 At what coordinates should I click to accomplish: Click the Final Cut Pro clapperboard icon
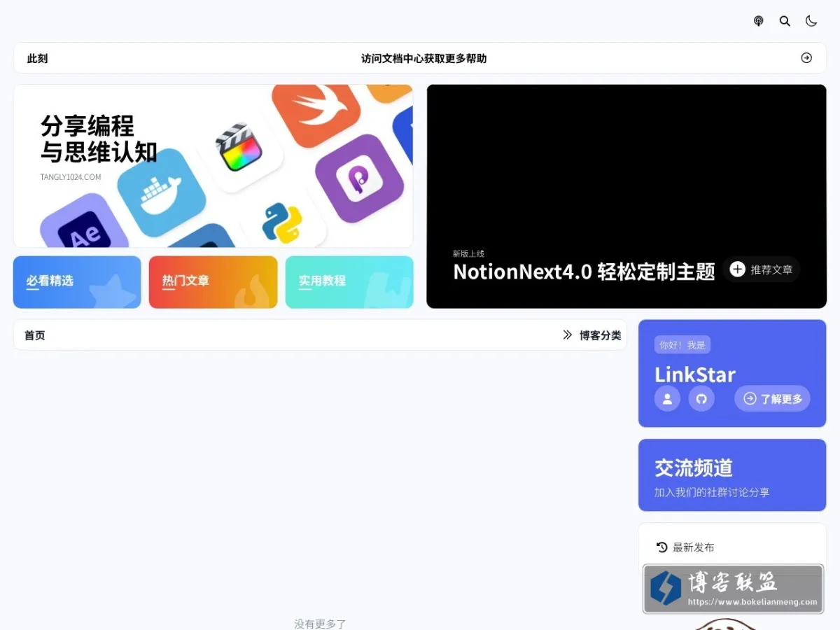239,147
